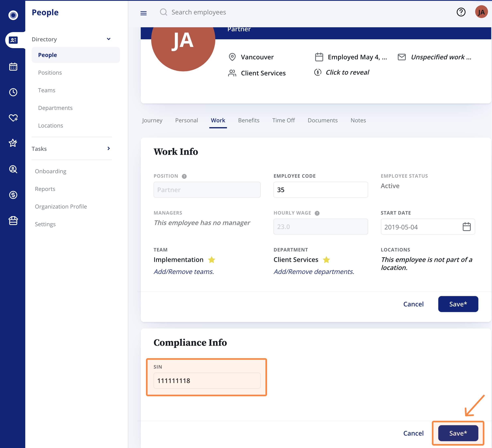Collapse the Directory section chevron
Image resolution: width=492 pixels, height=448 pixels.
click(x=109, y=39)
